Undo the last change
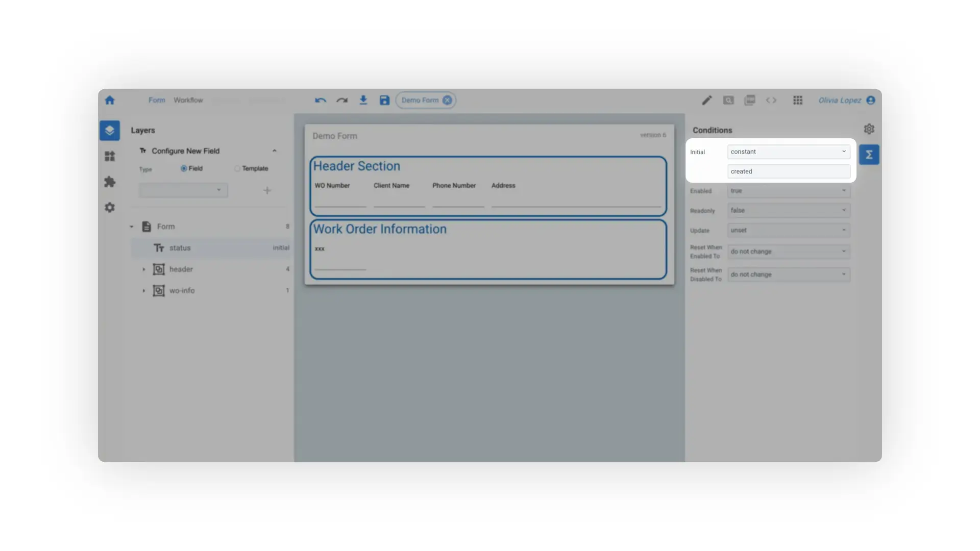Image resolution: width=980 pixels, height=551 pixels. coord(320,100)
